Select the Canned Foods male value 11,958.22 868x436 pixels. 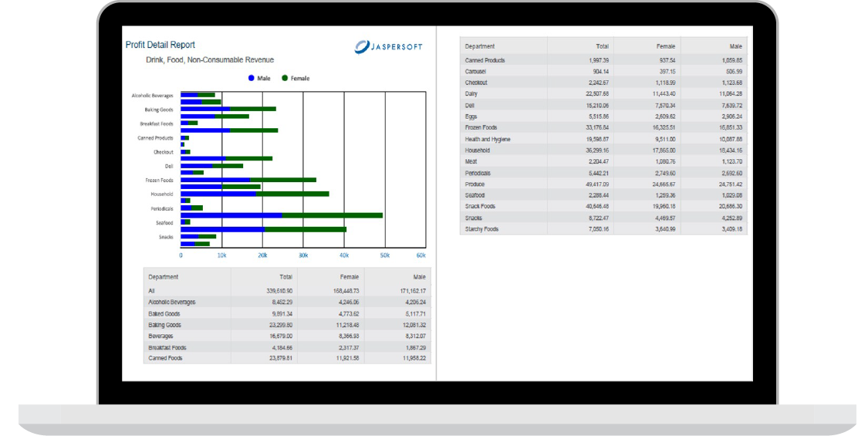[414, 358]
